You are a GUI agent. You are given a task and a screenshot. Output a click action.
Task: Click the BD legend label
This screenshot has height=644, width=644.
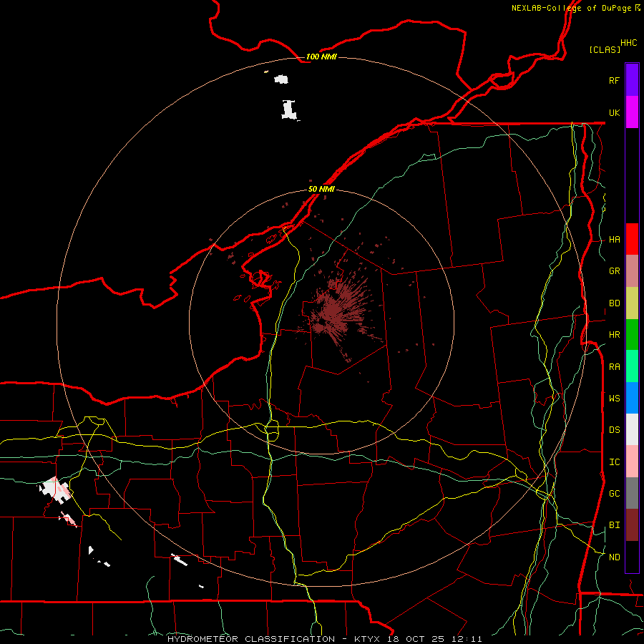614,303
